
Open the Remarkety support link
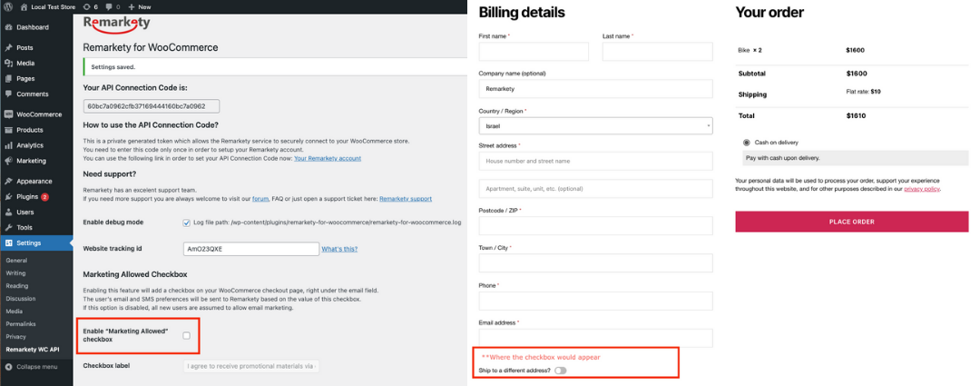(x=406, y=199)
